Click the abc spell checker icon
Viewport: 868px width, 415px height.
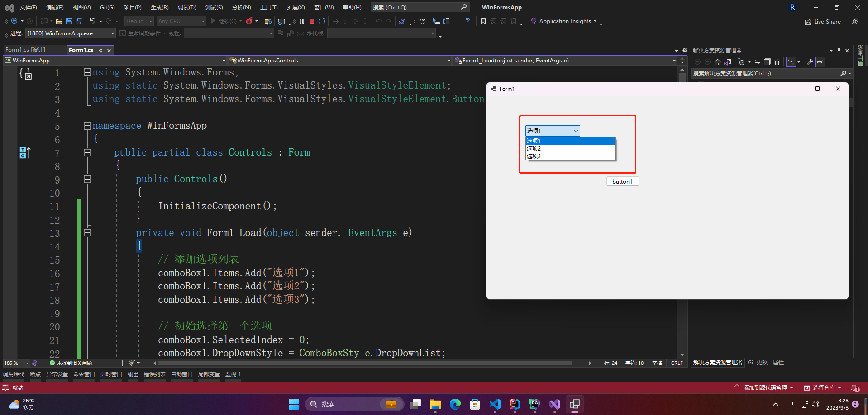click(x=422, y=21)
